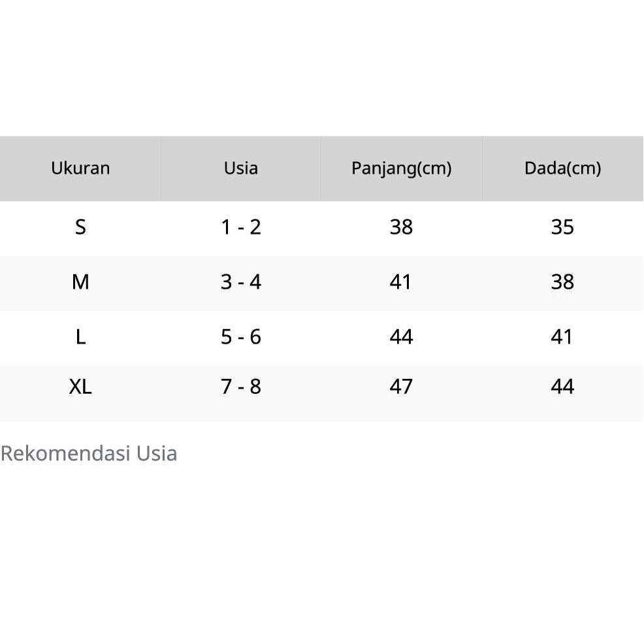Click the size S cell
Screen dimensions: 644x644
click(x=80, y=227)
